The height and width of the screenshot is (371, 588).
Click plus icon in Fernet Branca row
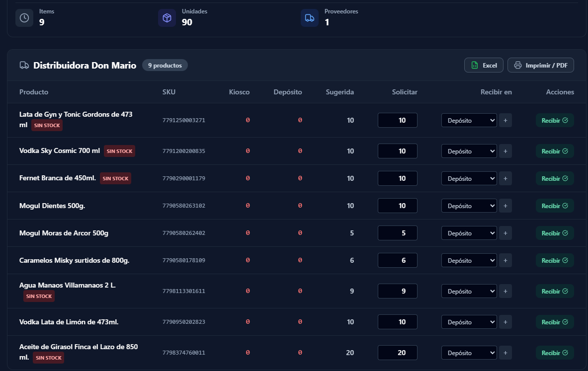pyautogui.click(x=505, y=178)
